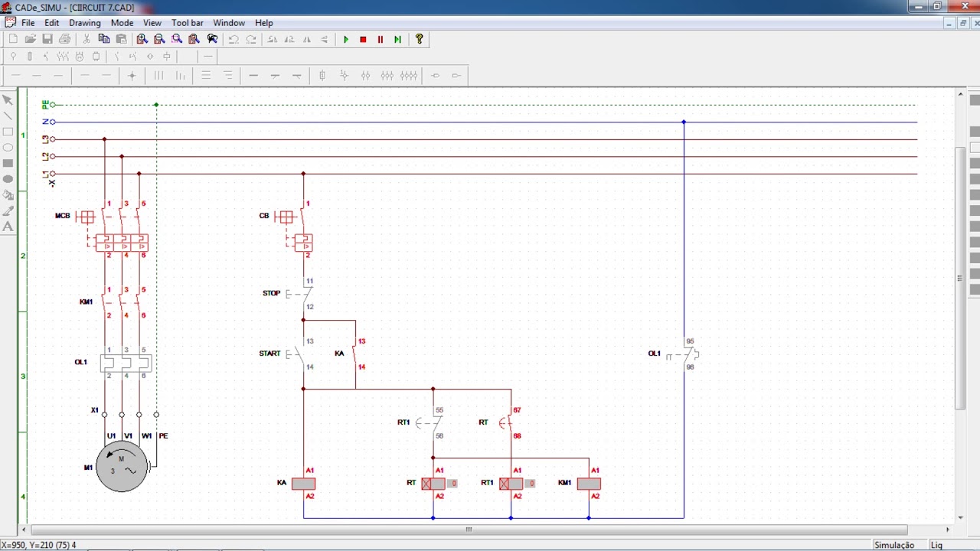Viewport: 980px width, 551px height.
Task: Select the hollow rectangle tool
Action: 8,132
